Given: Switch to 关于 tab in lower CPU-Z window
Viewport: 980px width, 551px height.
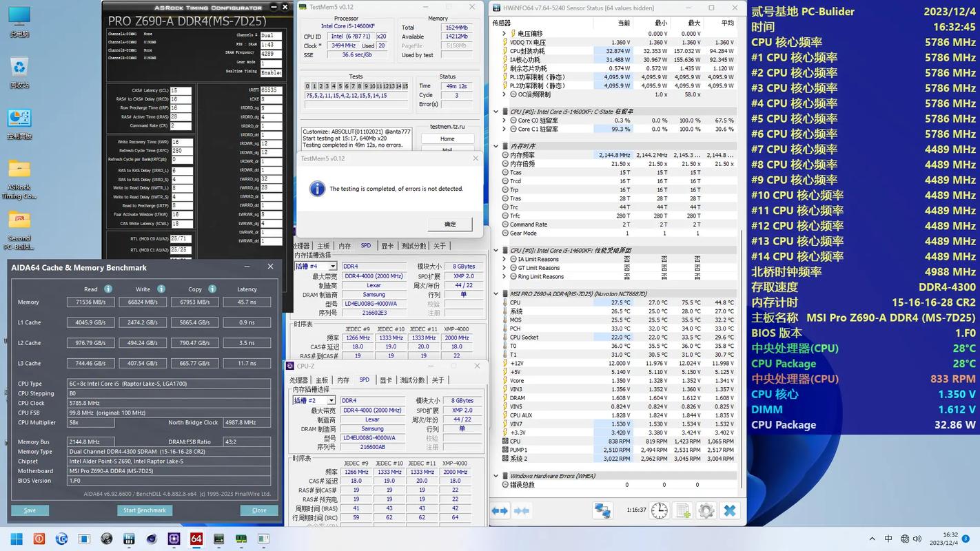Looking at the screenshot, I should point(438,380).
